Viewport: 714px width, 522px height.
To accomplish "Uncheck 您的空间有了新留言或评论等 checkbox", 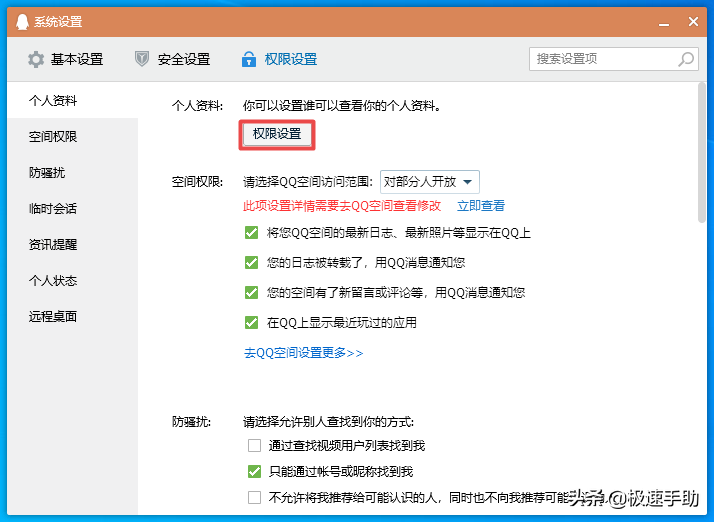I will coord(251,292).
